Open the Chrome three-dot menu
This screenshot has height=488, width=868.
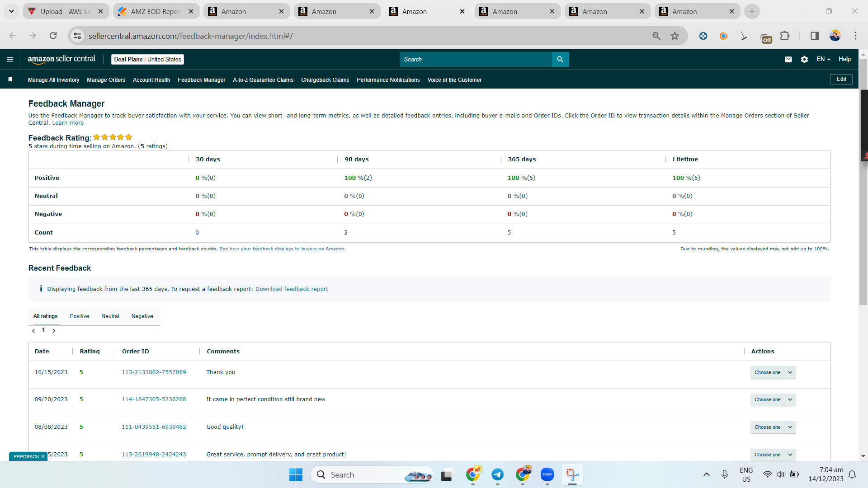tap(855, 36)
